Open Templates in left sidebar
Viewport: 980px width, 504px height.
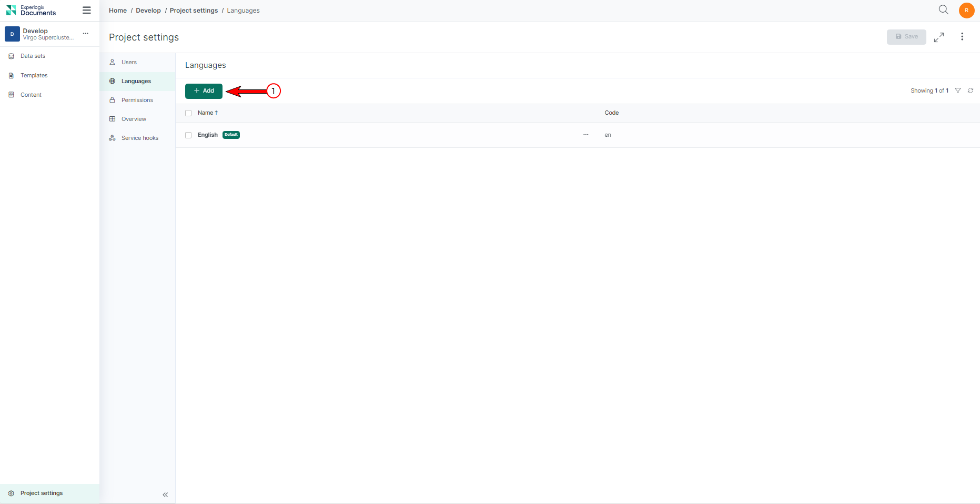pyautogui.click(x=34, y=76)
